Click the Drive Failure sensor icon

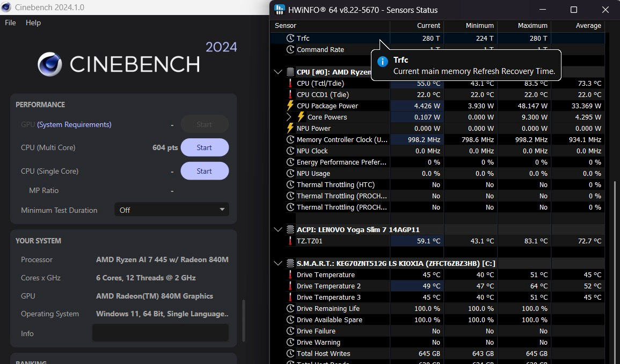point(290,331)
